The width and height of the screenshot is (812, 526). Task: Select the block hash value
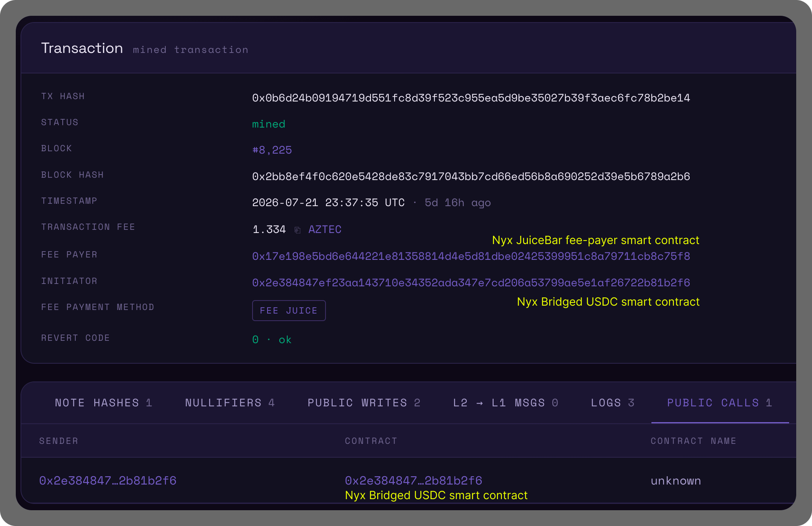point(471,177)
